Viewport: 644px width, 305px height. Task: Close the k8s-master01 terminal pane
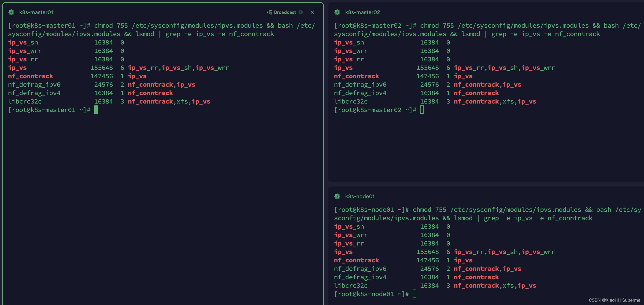tap(312, 12)
